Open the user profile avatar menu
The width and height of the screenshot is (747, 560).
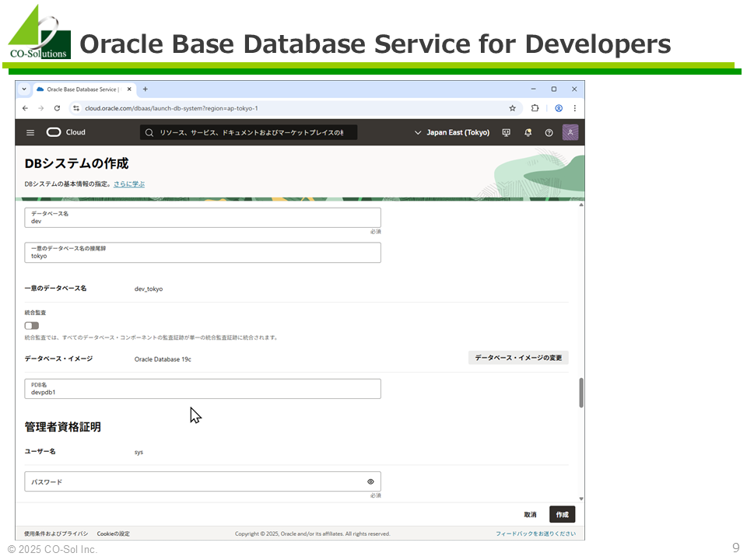point(570,132)
